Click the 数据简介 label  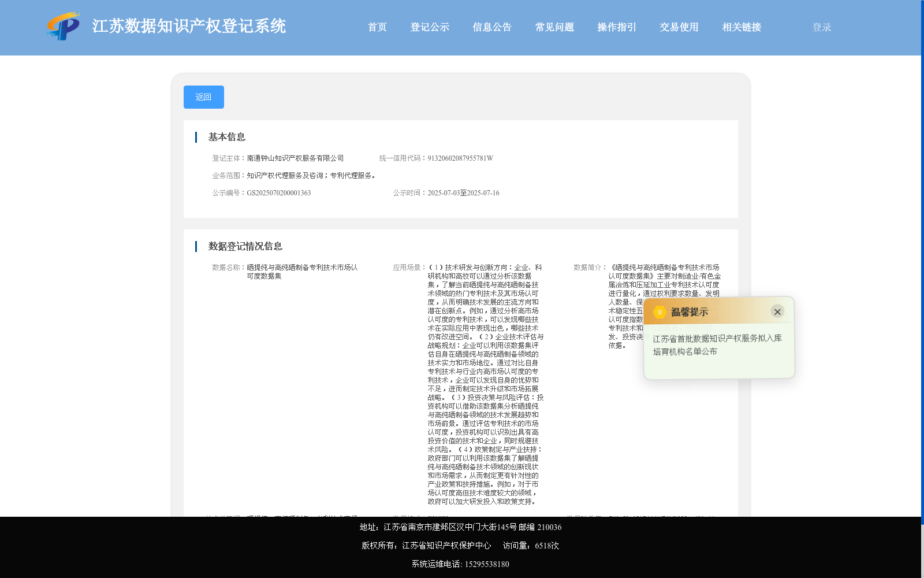pos(590,268)
